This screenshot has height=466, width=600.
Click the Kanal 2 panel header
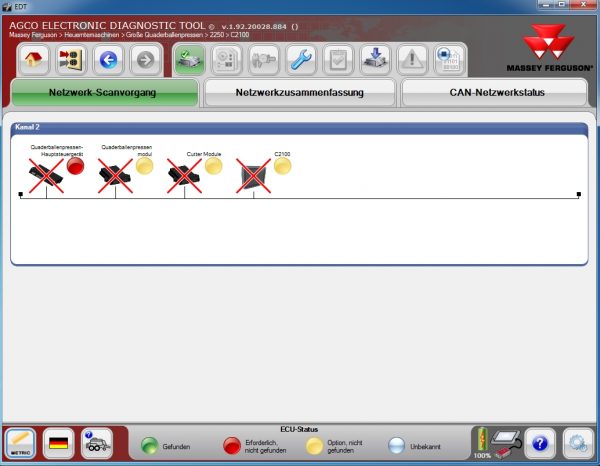pos(299,127)
